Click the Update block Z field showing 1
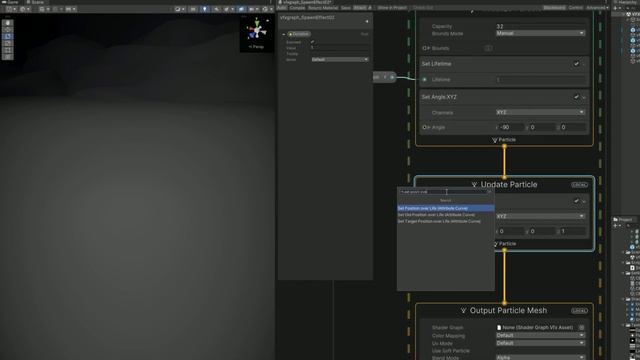The height and width of the screenshot is (360, 640). tap(573, 231)
